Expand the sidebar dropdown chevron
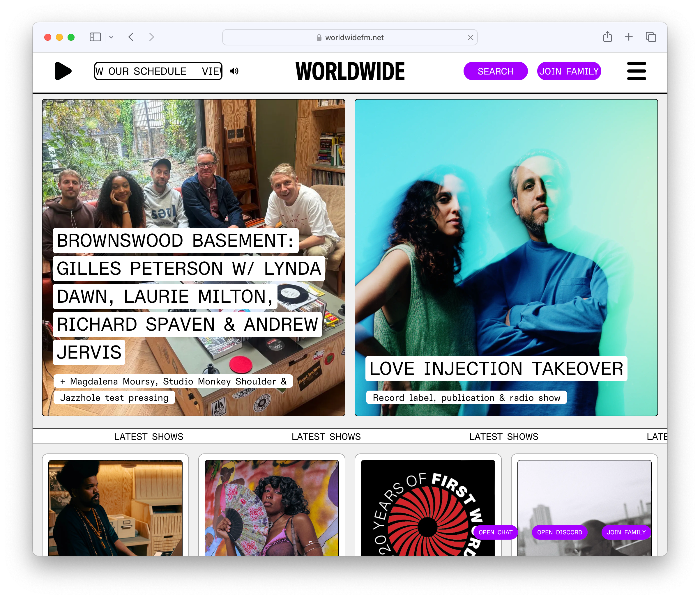The image size is (700, 599). click(111, 37)
